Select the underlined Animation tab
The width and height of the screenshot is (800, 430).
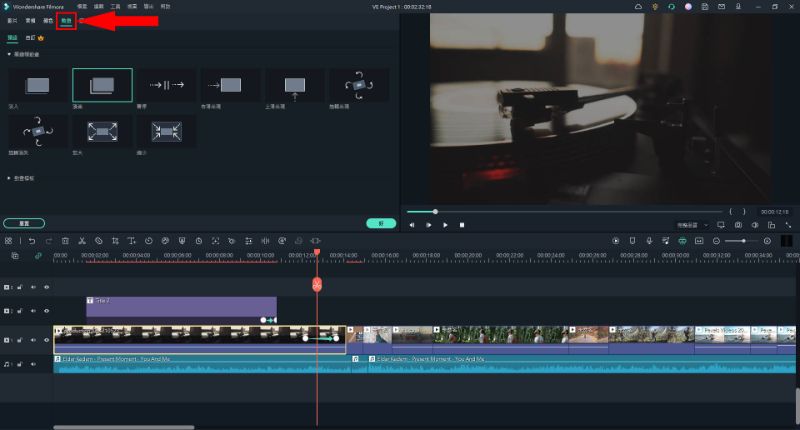(x=66, y=21)
